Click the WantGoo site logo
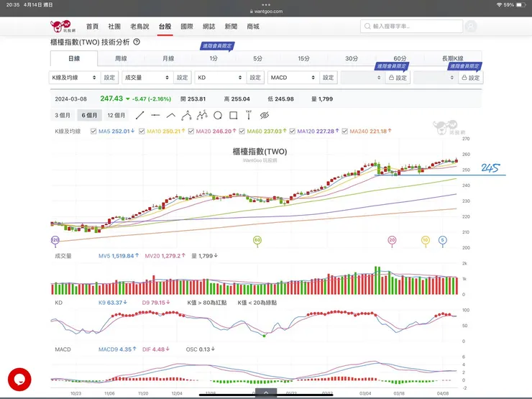The image size is (532, 399). [x=63, y=26]
